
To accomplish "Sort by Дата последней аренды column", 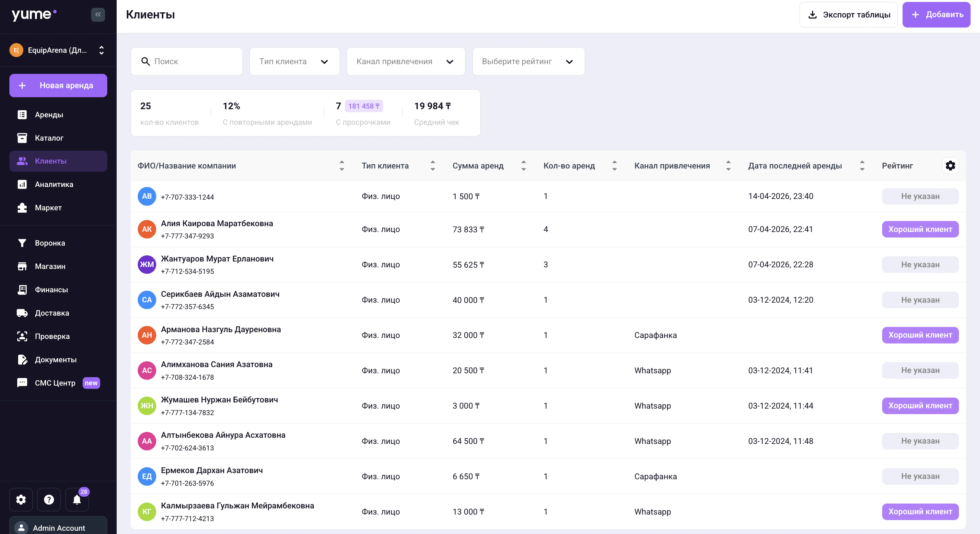I will click(862, 166).
